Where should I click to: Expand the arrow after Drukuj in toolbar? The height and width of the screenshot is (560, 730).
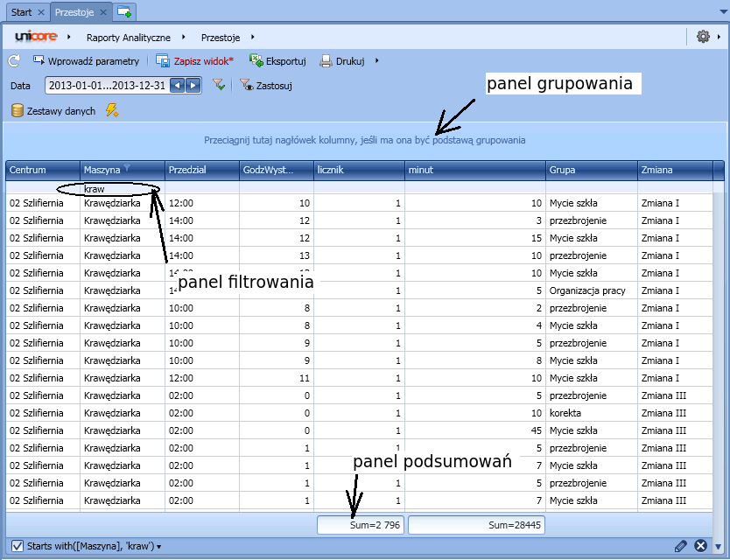[376, 61]
